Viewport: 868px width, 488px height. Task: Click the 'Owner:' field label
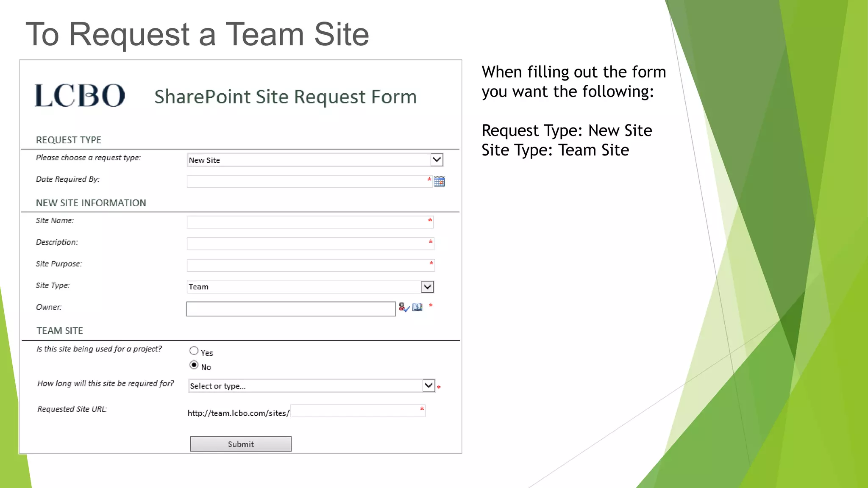(49, 307)
